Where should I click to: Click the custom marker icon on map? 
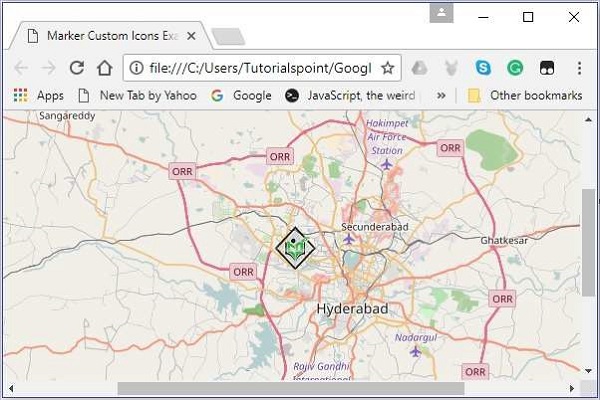[295, 248]
